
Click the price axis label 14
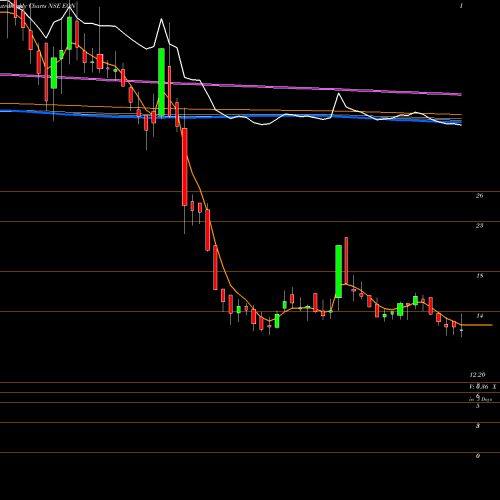[479, 316]
